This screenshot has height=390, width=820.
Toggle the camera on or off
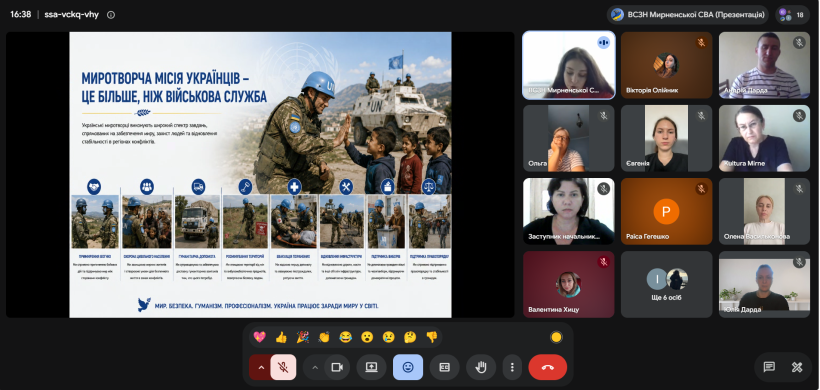tap(337, 367)
